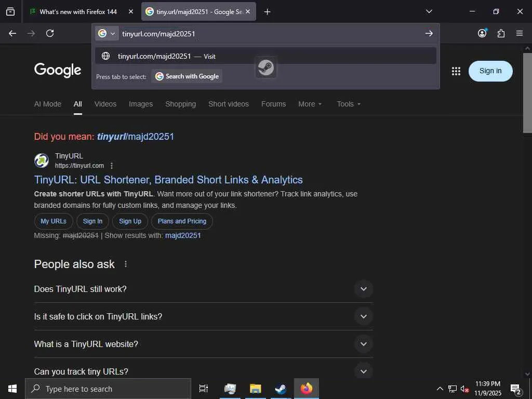Select the All results tab

pos(78,104)
